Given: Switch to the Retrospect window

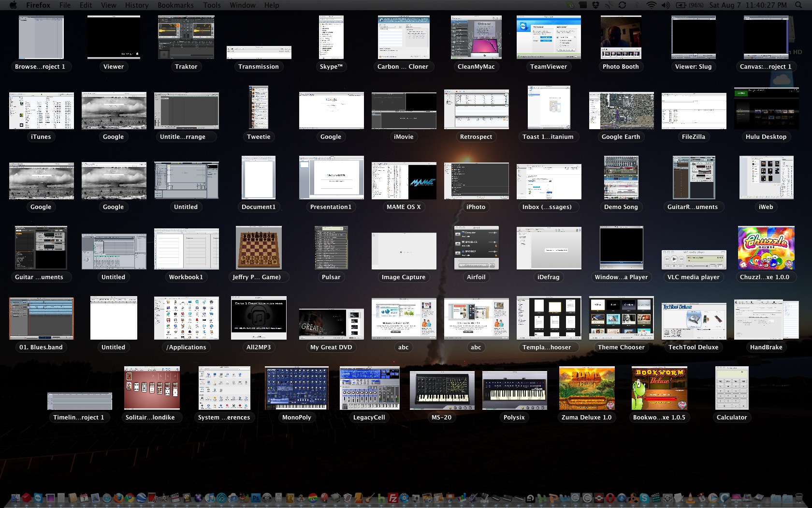Looking at the screenshot, I should [476, 109].
